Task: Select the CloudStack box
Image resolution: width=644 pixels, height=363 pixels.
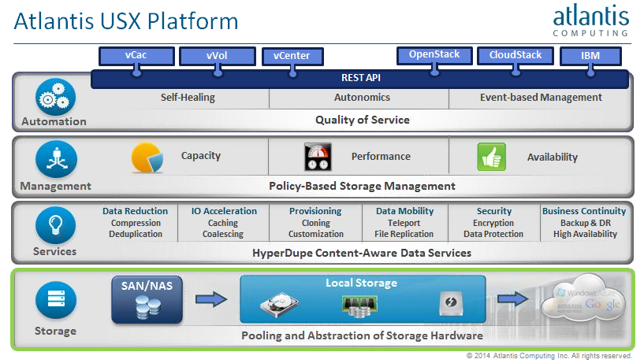Action: coord(516,55)
